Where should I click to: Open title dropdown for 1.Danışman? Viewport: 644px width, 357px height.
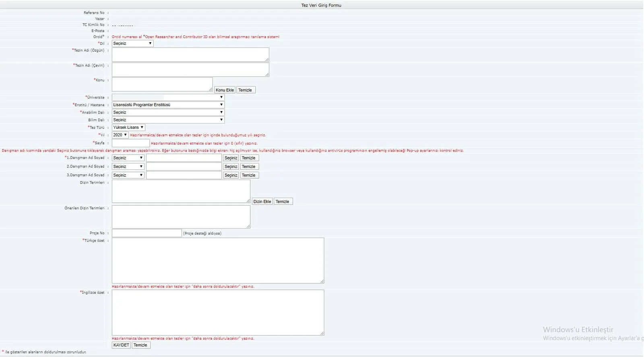(128, 158)
